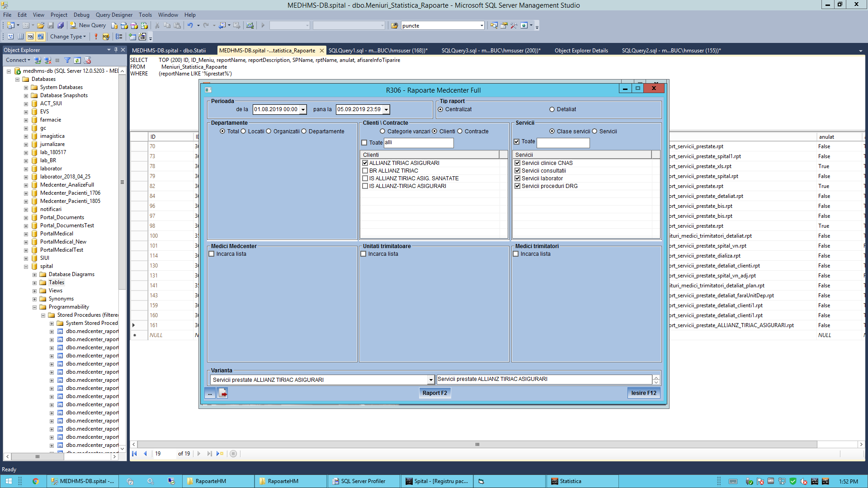Click the Verify SQL Syntax icon
The image size is (868, 488).
point(106,37)
